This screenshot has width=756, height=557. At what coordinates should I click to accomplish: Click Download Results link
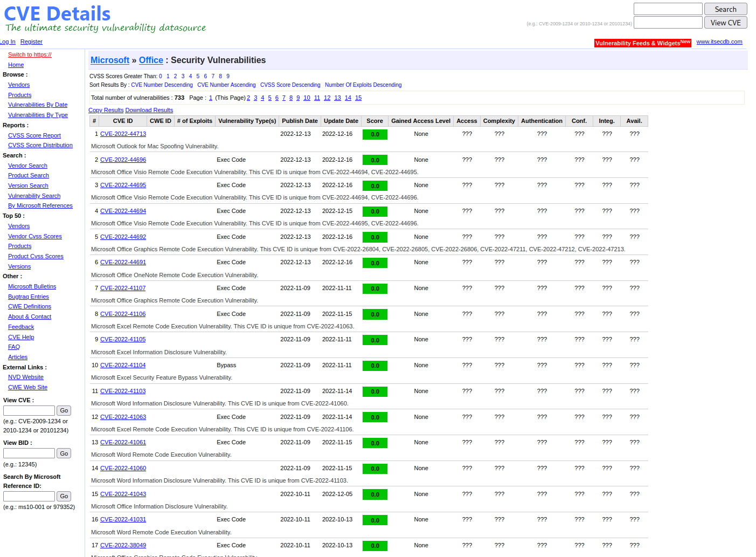[x=149, y=110]
